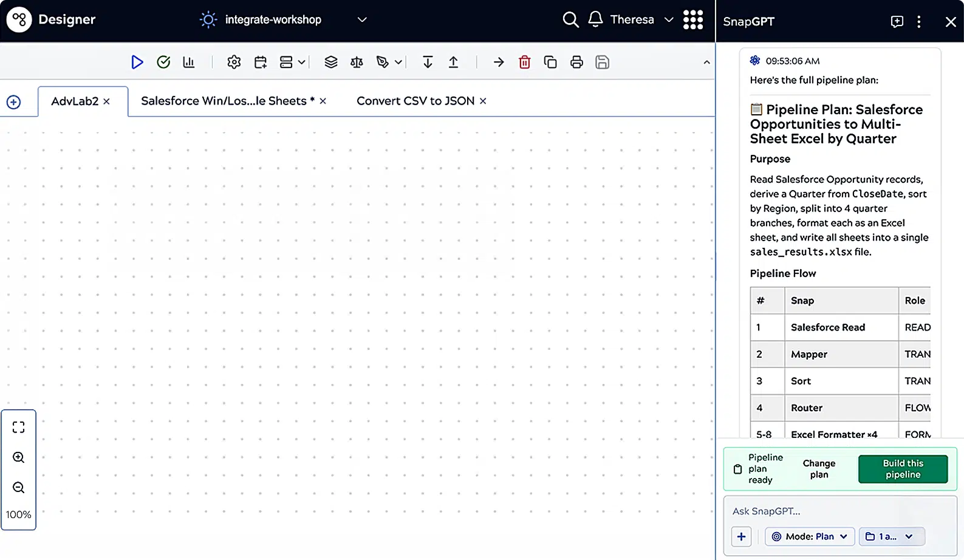Delete the pipeline with red trash icon
Image resolution: width=964 pixels, height=560 pixels.
click(525, 62)
